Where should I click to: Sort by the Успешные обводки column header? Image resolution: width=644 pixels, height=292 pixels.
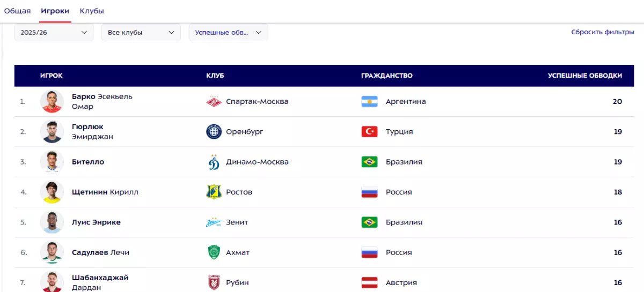point(585,76)
